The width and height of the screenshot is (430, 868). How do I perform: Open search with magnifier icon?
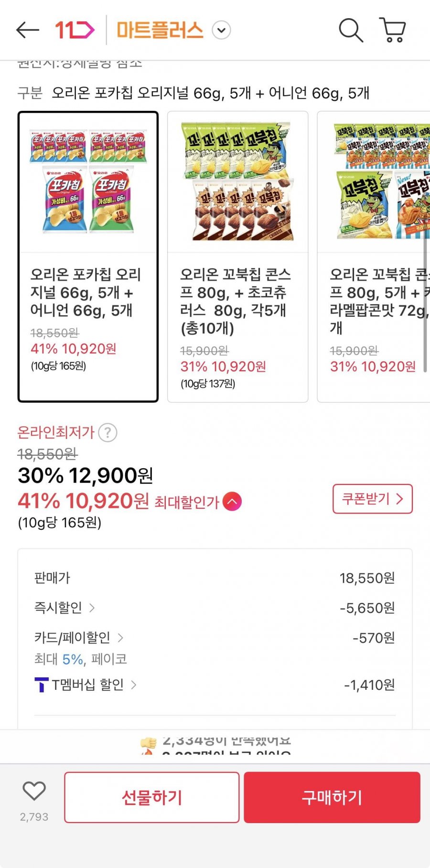(351, 30)
